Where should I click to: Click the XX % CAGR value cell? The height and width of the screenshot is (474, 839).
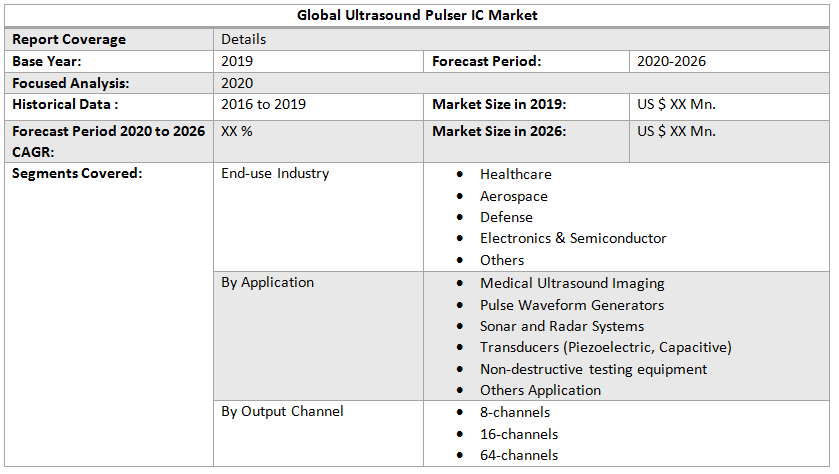[236, 131]
